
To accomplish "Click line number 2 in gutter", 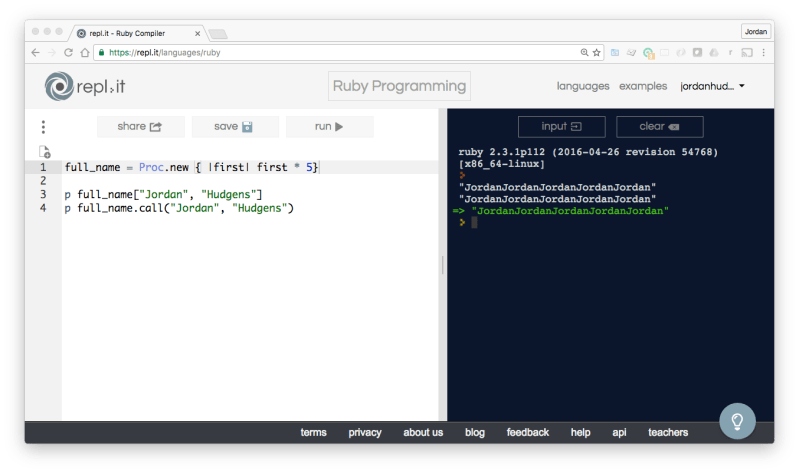I will coord(43,181).
